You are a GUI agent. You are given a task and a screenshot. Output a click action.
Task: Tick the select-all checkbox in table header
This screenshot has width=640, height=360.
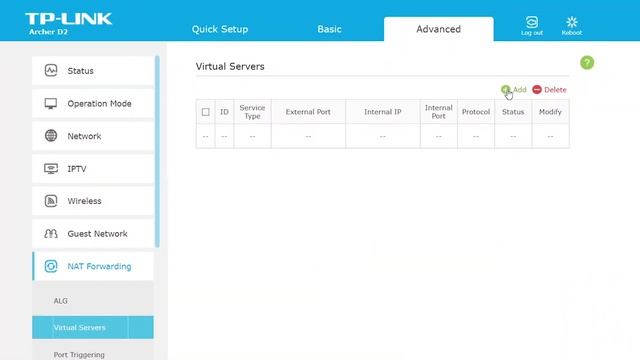[x=205, y=112]
